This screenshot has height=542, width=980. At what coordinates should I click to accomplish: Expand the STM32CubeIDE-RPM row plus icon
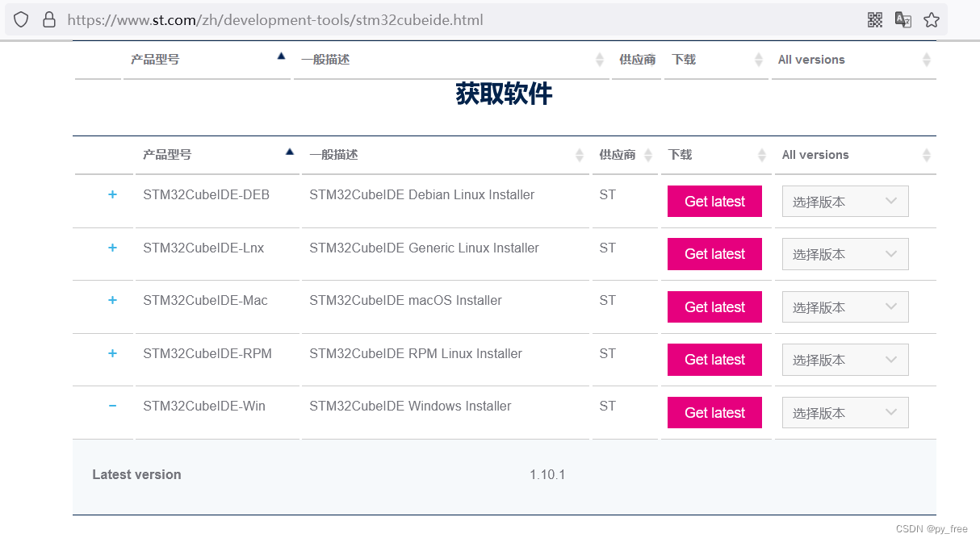click(112, 353)
